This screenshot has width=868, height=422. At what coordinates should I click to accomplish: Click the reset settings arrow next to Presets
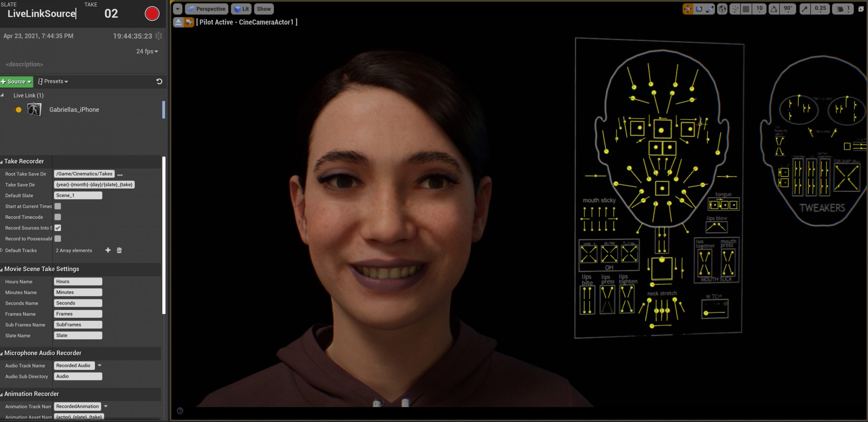[x=159, y=82]
